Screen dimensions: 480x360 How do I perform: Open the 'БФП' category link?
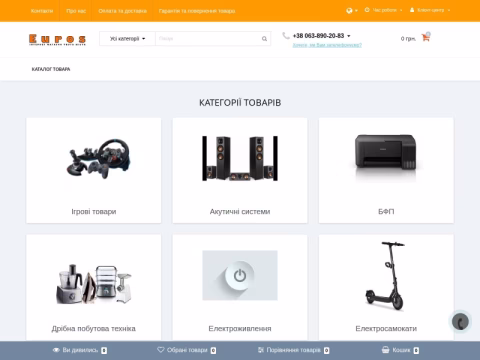(386, 212)
